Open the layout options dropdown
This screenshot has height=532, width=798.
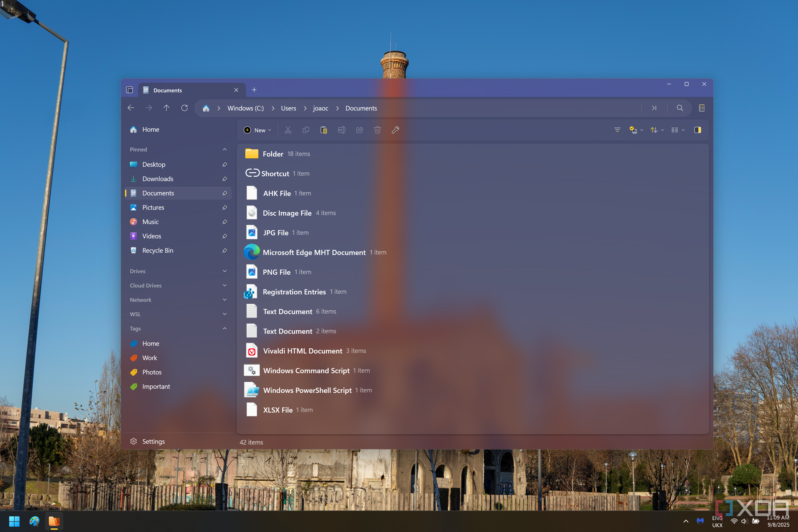(678, 130)
